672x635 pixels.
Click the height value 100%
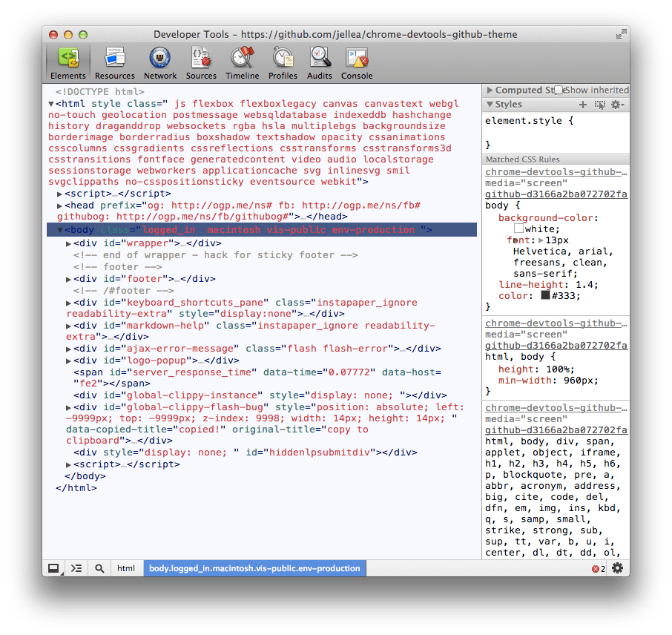click(558, 369)
